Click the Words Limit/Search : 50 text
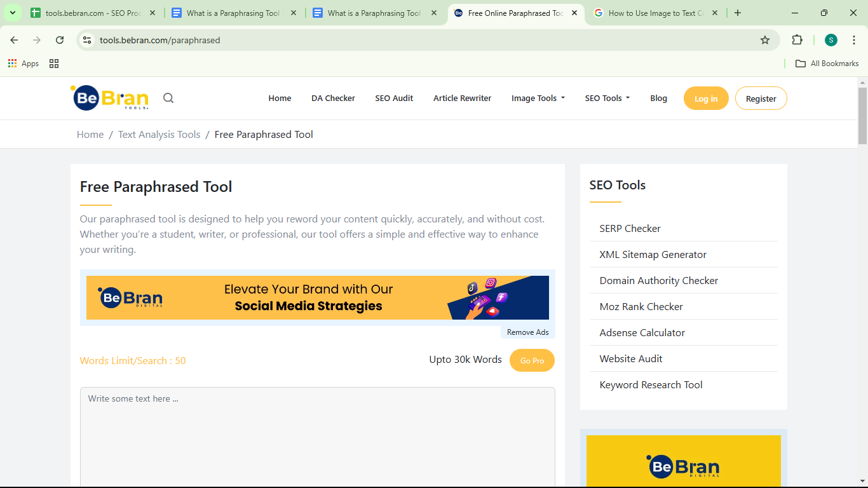The image size is (868, 488). [x=133, y=360]
